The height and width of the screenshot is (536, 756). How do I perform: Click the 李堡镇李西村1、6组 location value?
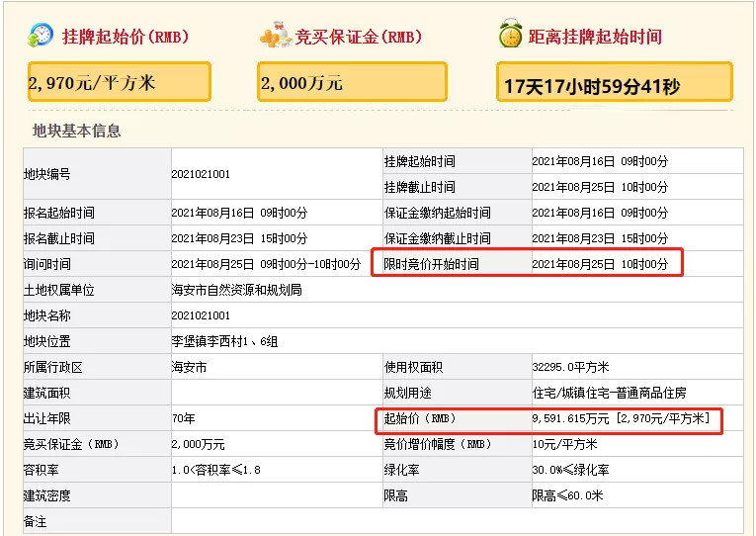pyautogui.click(x=224, y=341)
